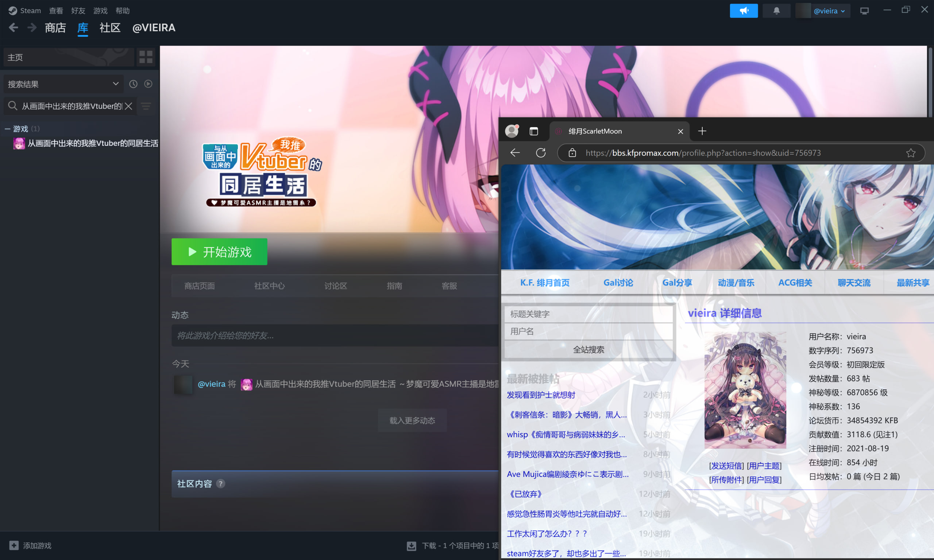
Task: Toggle ready-to-play filter icon
Action: [148, 84]
